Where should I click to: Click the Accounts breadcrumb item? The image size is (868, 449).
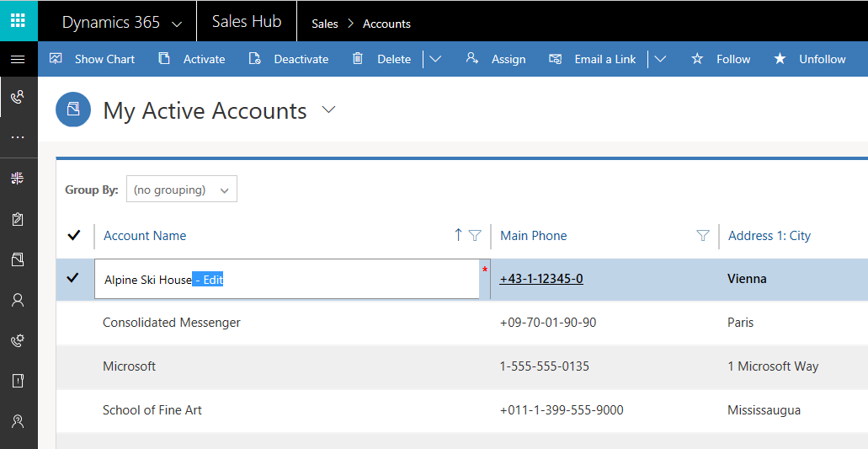pyautogui.click(x=387, y=24)
